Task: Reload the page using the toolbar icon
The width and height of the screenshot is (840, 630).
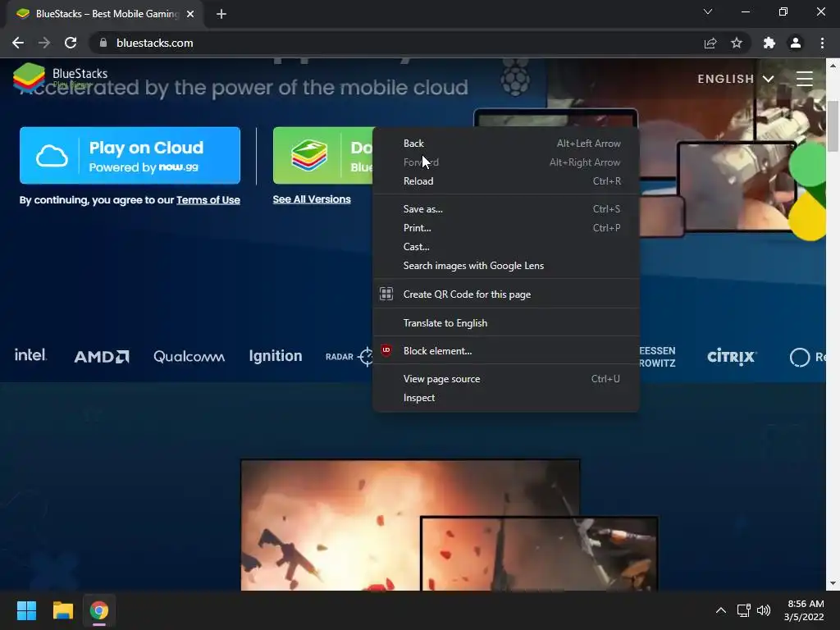Action: coord(71,43)
